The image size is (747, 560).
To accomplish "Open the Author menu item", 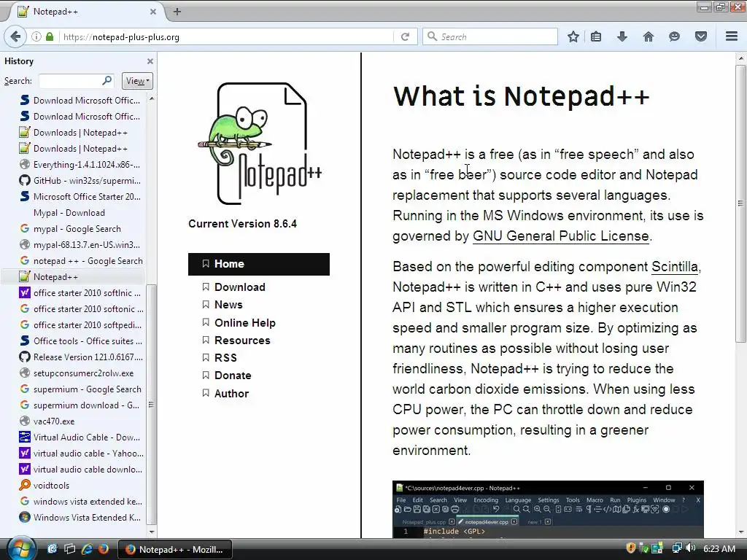I will click(x=231, y=394).
